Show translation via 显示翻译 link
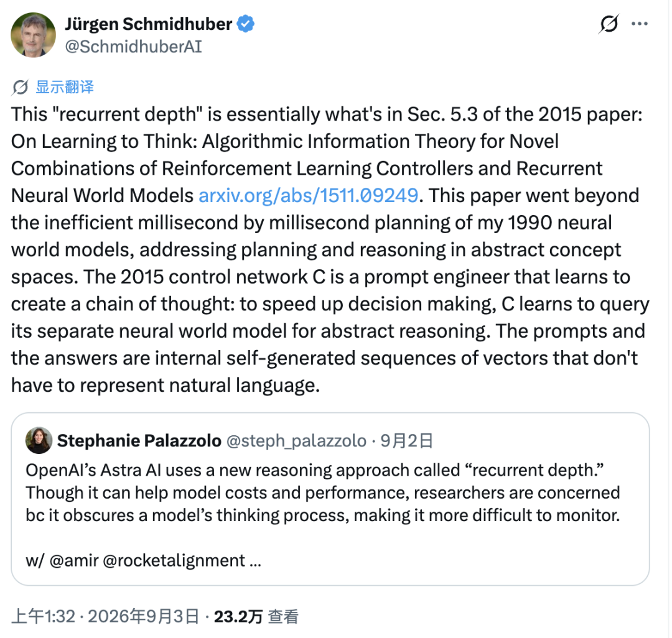The height and width of the screenshot is (638, 672). click(x=65, y=87)
